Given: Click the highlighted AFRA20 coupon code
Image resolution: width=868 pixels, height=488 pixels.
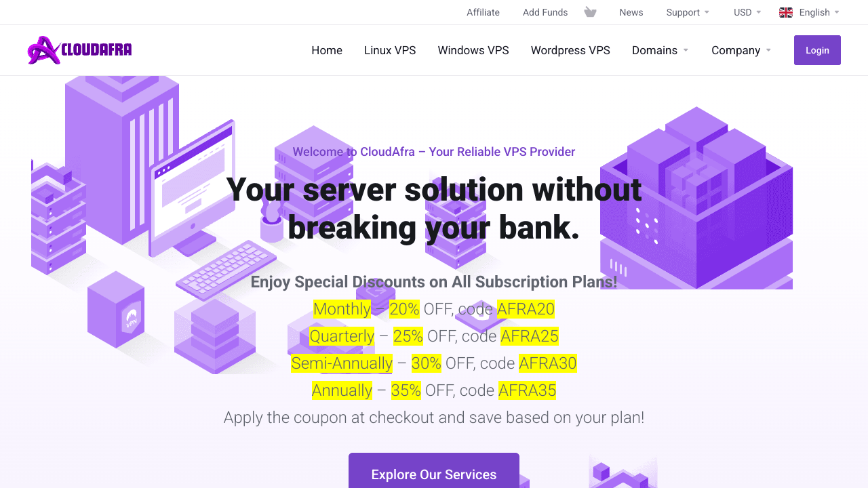Looking at the screenshot, I should pyautogui.click(x=526, y=309).
